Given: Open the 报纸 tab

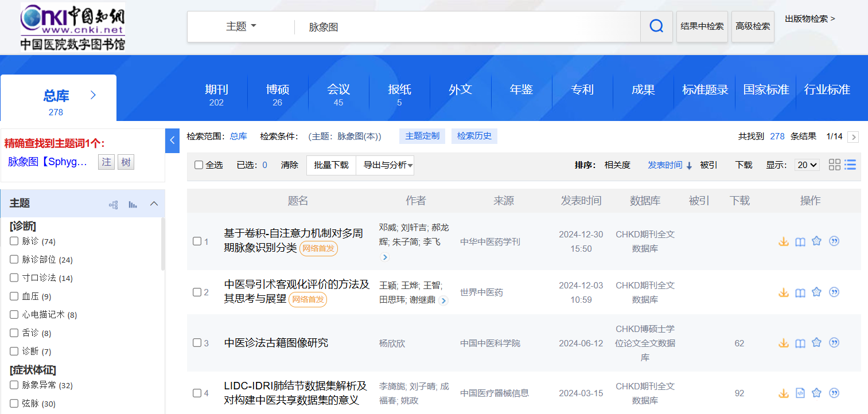Looking at the screenshot, I should pos(399,94).
